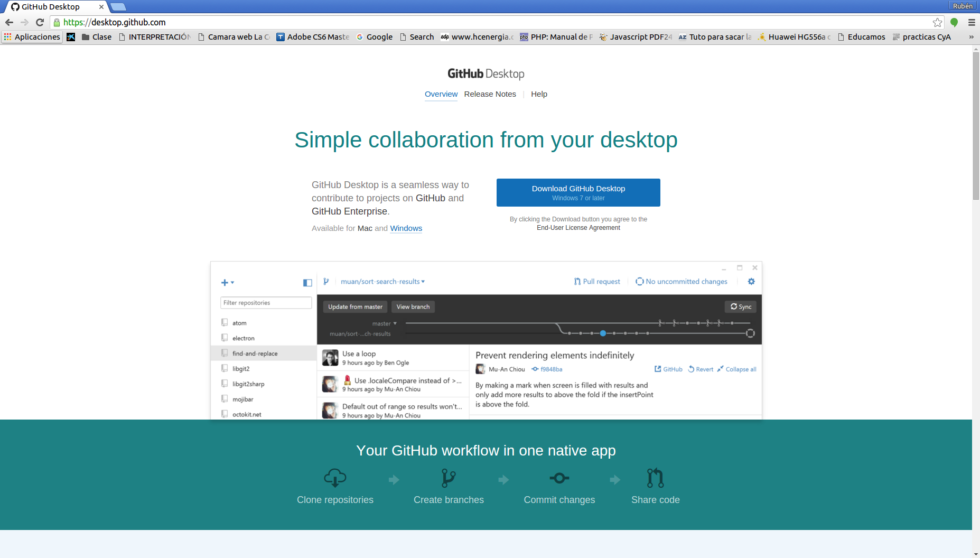Image resolution: width=980 pixels, height=558 pixels.
Task: Click the plus add-repository dropdown
Action: pyautogui.click(x=227, y=283)
